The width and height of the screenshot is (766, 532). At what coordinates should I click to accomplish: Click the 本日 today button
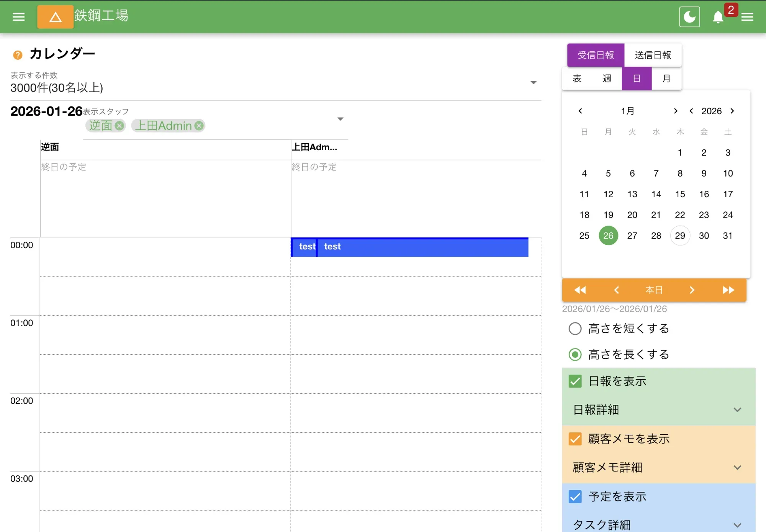(x=654, y=290)
